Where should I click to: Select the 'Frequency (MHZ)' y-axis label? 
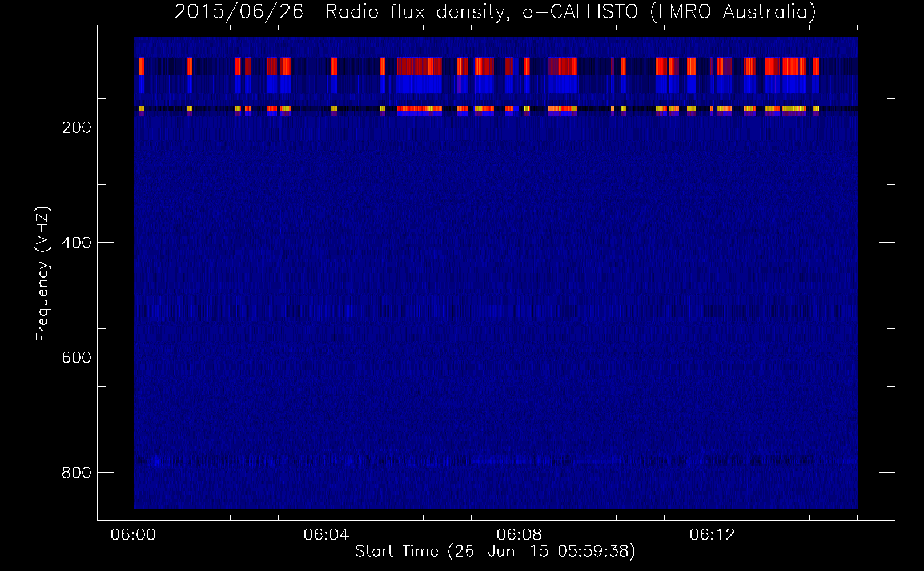point(43,273)
